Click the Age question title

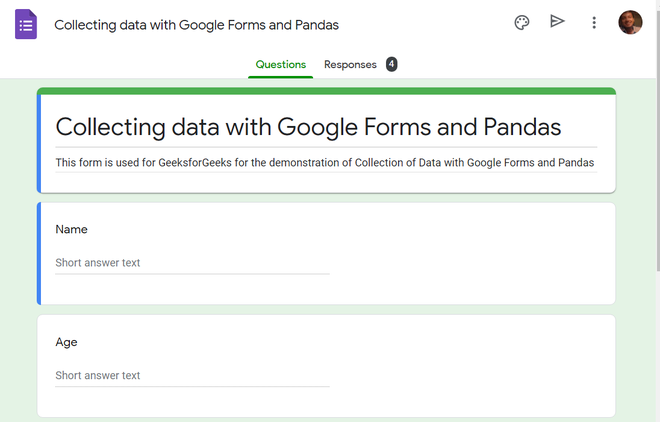(x=67, y=342)
